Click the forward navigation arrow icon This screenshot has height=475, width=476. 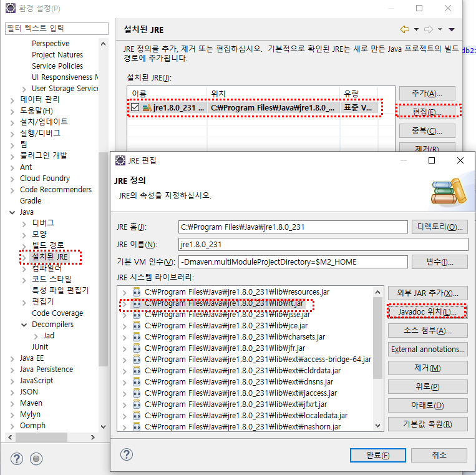[429, 29]
